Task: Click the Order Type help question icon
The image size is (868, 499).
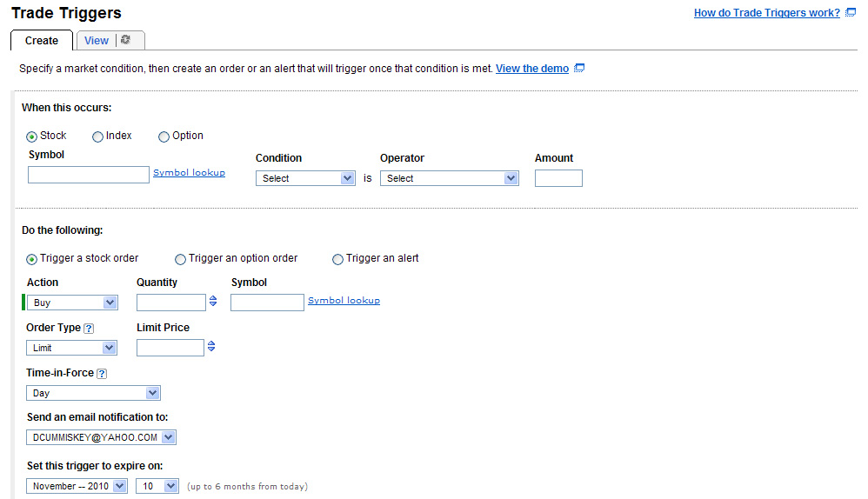Action: (89, 329)
